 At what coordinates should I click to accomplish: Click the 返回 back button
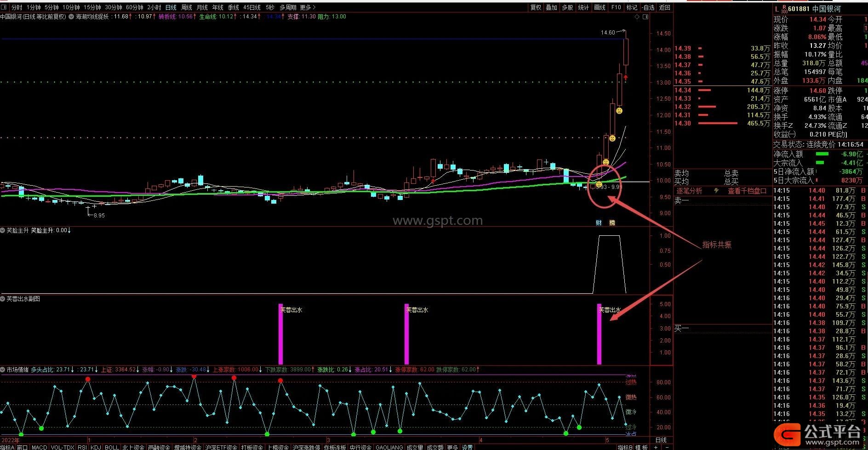tap(664, 7)
